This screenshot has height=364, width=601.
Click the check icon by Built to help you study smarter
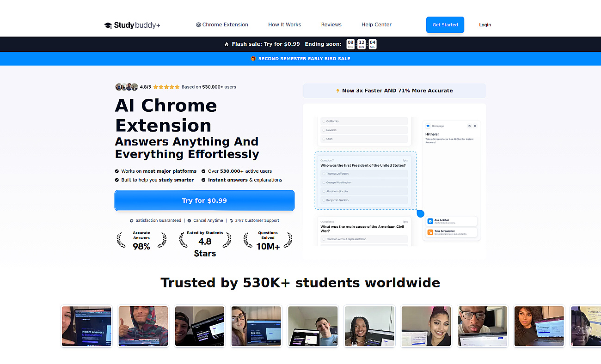[x=117, y=180]
